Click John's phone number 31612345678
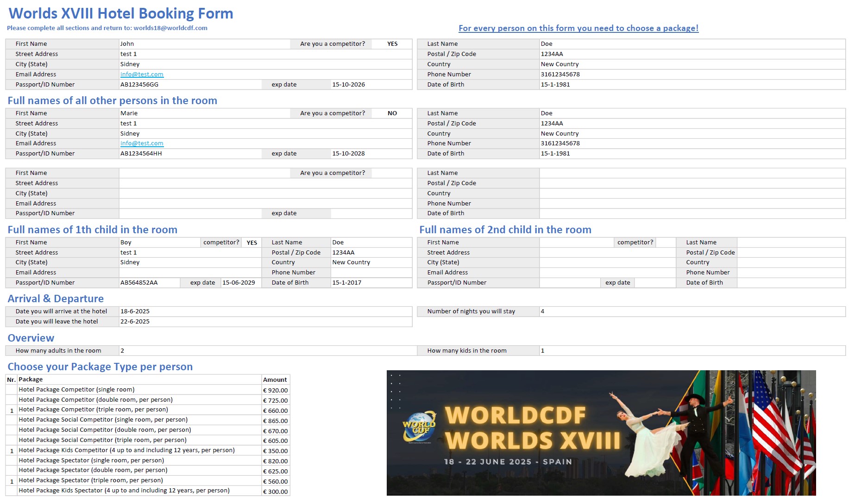 692,75
